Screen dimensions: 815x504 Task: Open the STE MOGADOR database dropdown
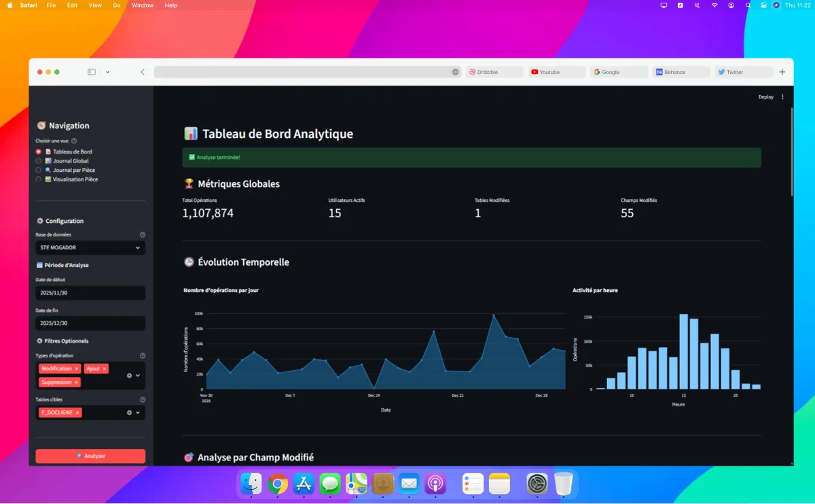point(90,247)
